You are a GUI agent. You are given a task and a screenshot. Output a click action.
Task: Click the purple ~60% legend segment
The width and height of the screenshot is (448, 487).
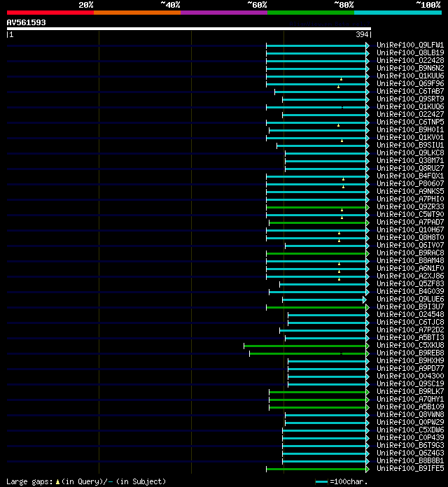tap(224, 13)
